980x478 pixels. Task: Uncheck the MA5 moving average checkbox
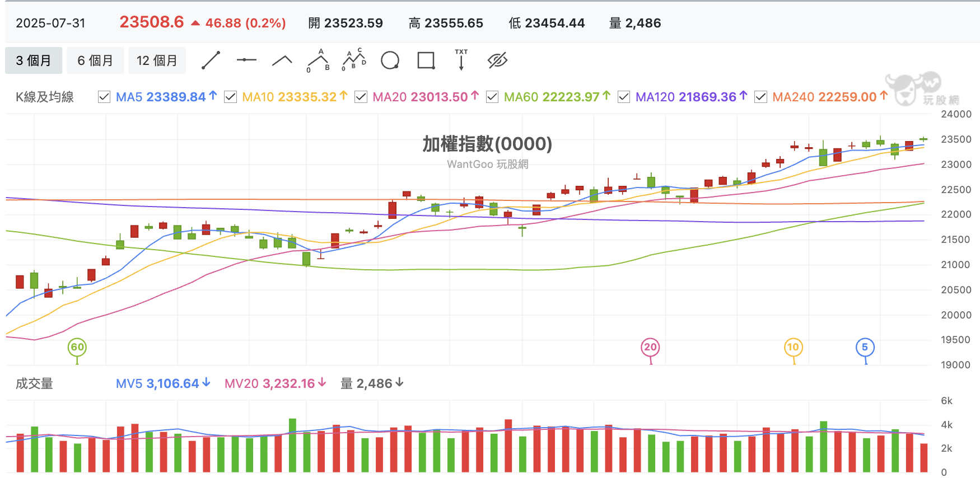[x=104, y=97]
